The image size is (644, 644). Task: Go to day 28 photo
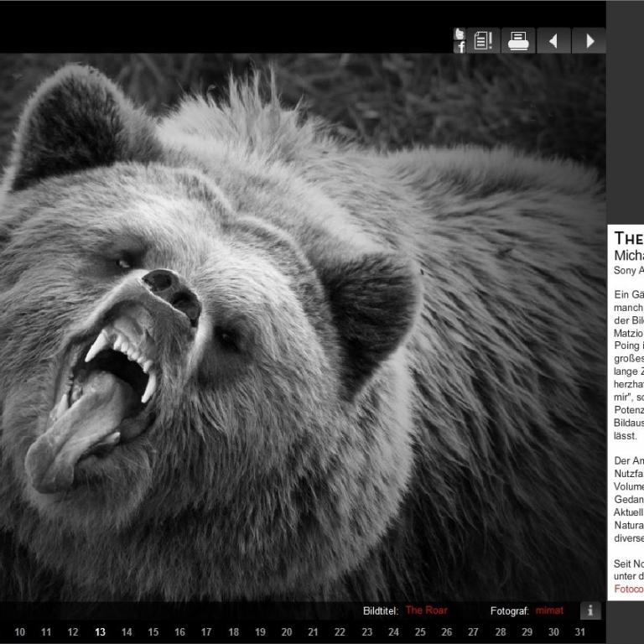pyautogui.click(x=500, y=632)
